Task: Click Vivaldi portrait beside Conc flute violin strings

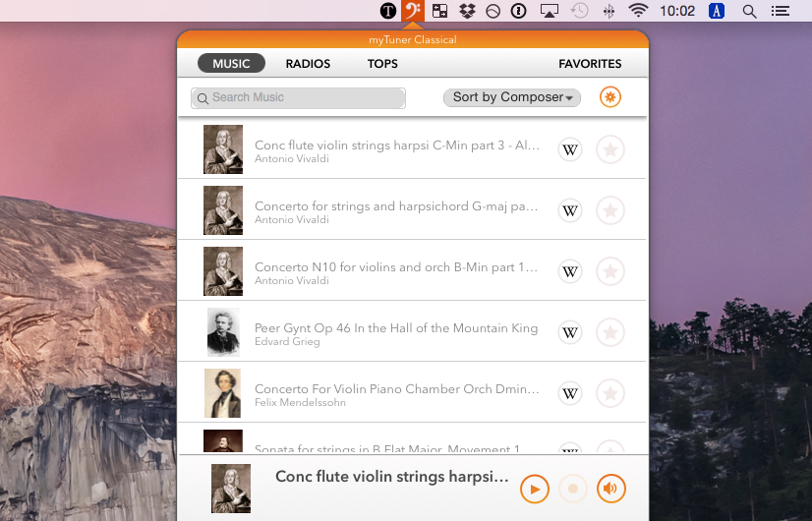Action: click(223, 149)
